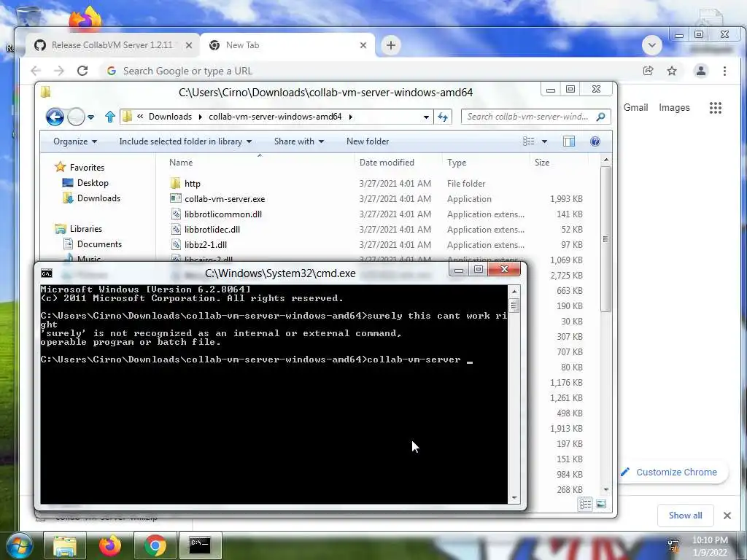Open Include selected folder in library menu

(185, 141)
